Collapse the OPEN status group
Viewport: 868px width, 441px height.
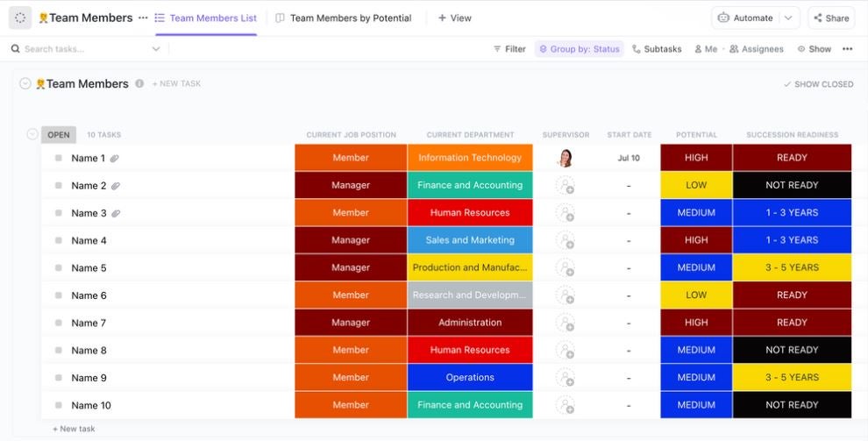(32, 134)
